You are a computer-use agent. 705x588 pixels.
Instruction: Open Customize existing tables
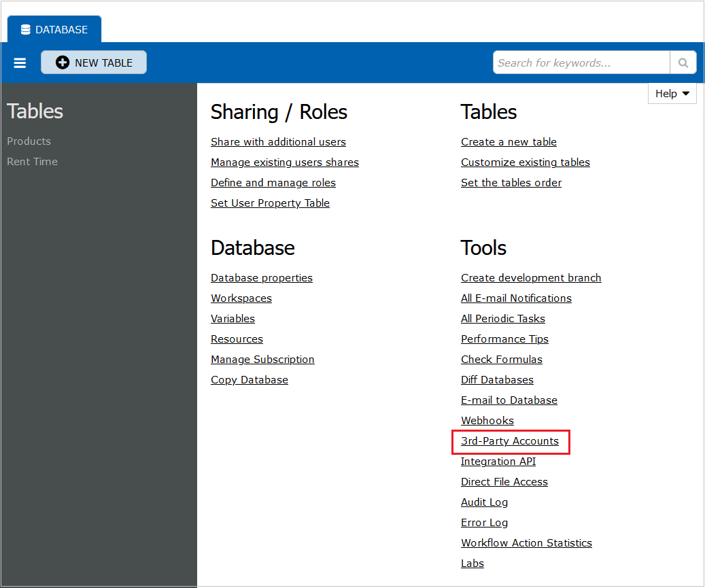525,162
